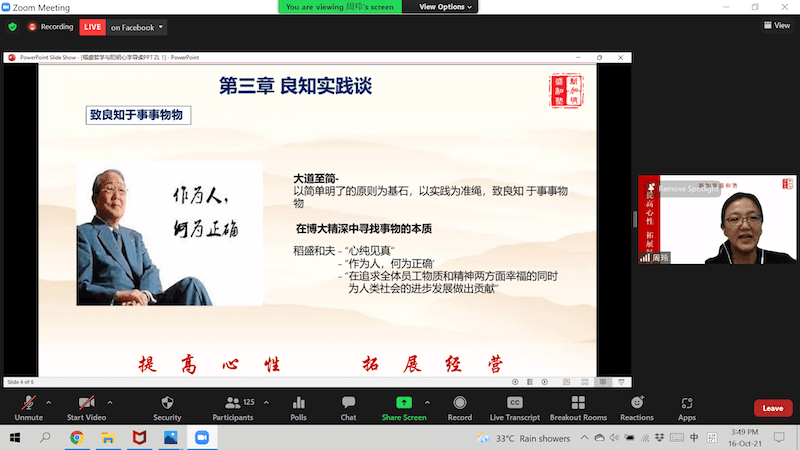The image size is (800, 450).
Task: Open the View layout menu
Action: pos(776,26)
